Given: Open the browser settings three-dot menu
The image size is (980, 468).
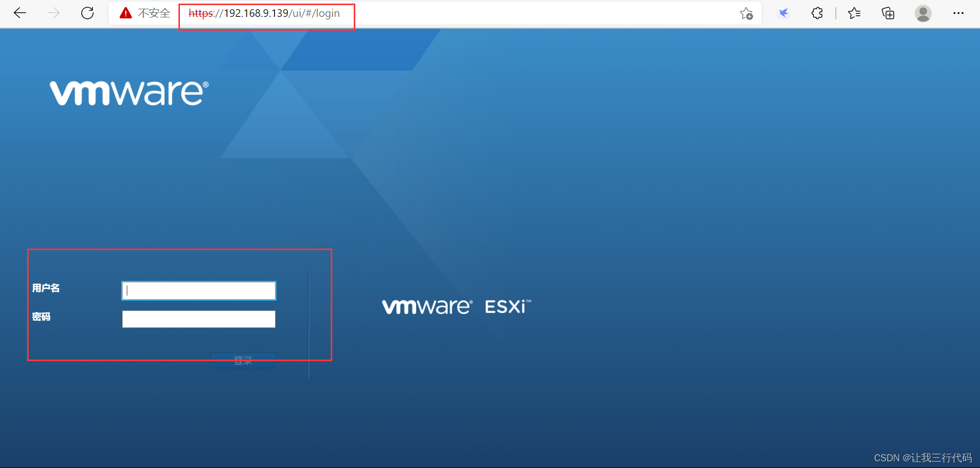Looking at the screenshot, I should (959, 13).
